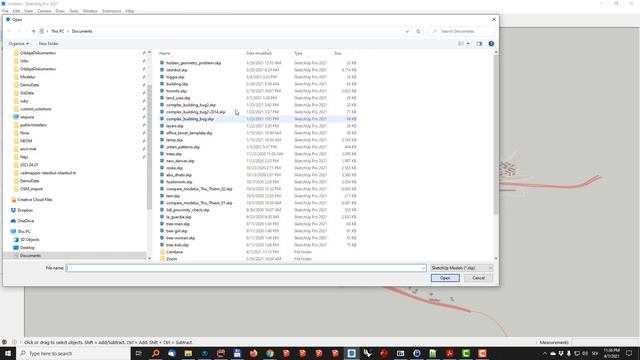
Task: Open the Zoom folder in file list
Action: 171,259
